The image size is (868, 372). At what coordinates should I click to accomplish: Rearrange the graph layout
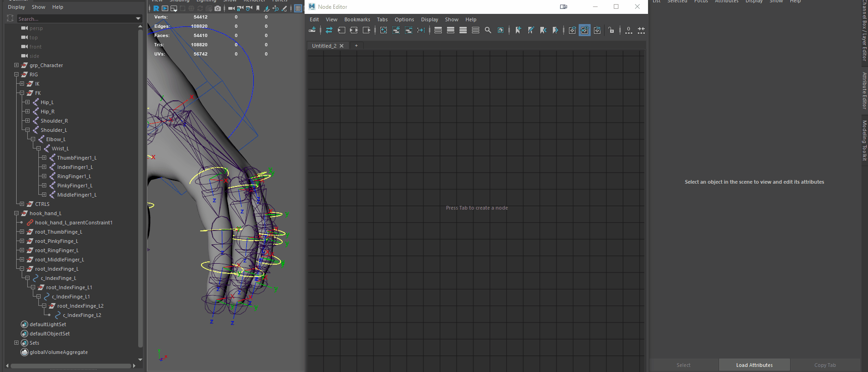[x=421, y=30]
